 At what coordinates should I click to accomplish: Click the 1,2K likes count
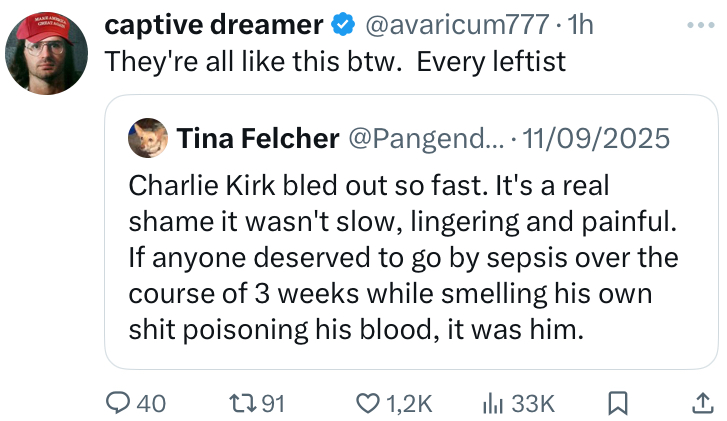409,403
